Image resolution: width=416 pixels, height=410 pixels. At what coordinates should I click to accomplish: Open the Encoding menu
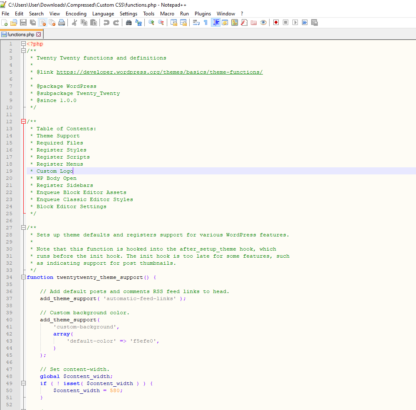click(x=76, y=14)
